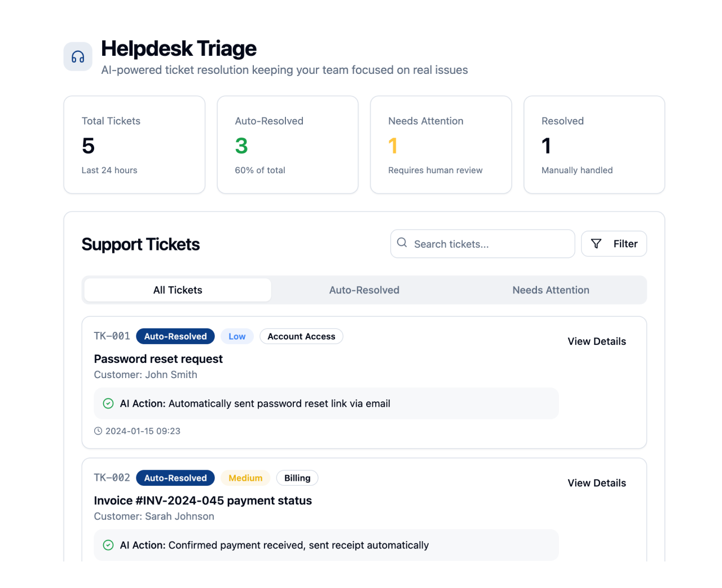Click the search magnifier icon
722x588 pixels.
pos(402,243)
